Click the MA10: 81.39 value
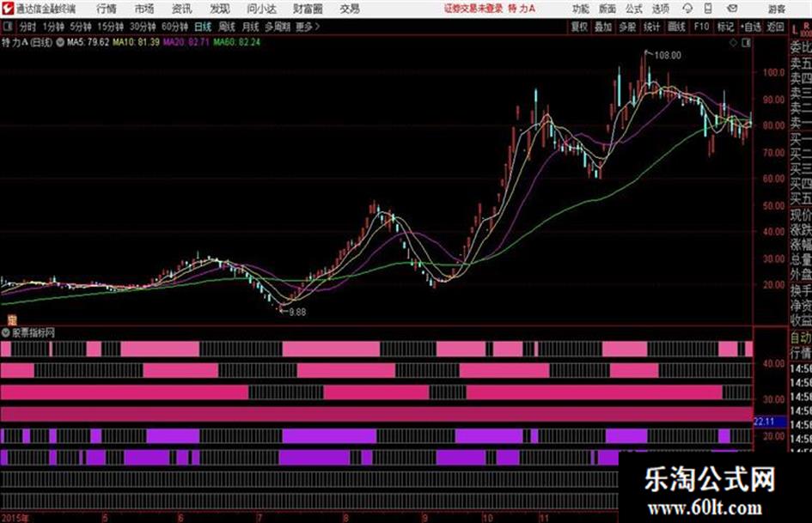Screen dimensions: 812x523 (x=137, y=42)
